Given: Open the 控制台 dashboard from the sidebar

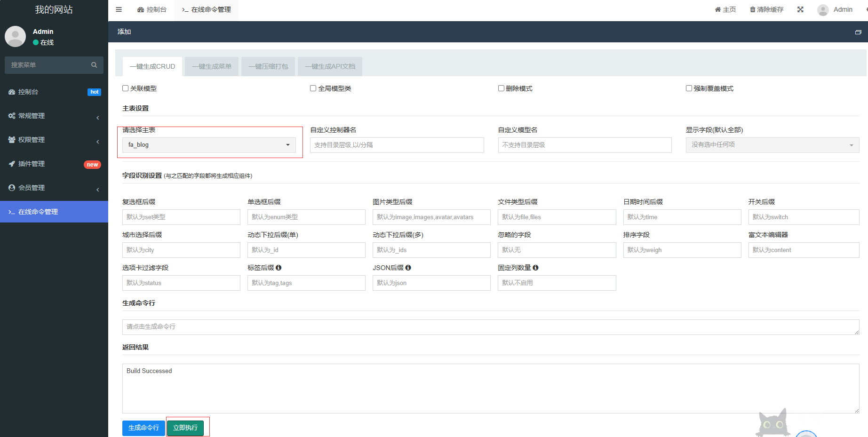Looking at the screenshot, I should [x=27, y=92].
